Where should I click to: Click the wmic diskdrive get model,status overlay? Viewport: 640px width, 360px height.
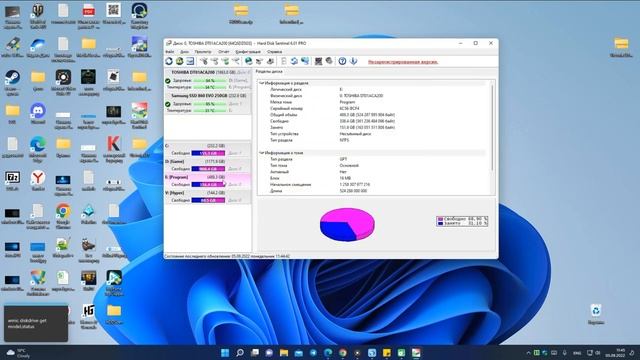coord(36,323)
